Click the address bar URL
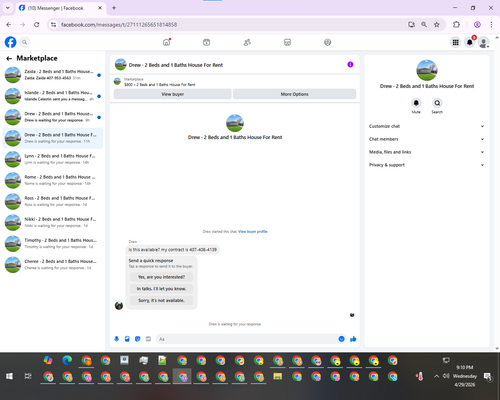Screen dimensions: 500x400 (x=119, y=25)
